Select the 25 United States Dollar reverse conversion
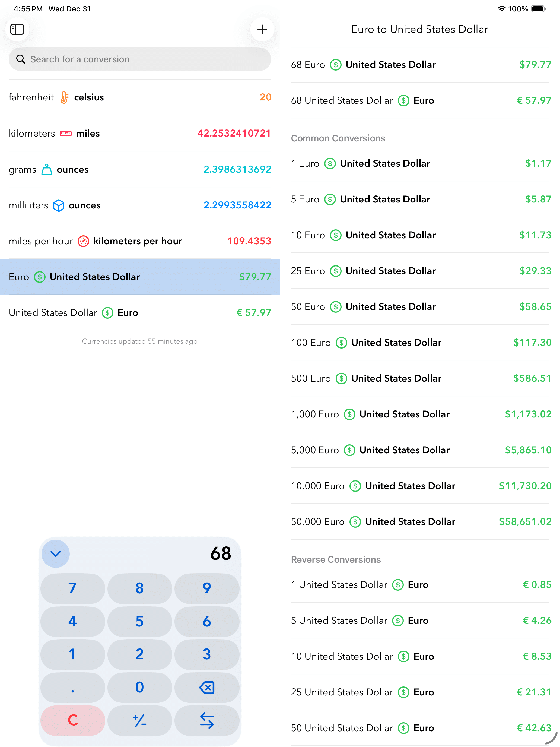The image size is (560, 747). 420,692
